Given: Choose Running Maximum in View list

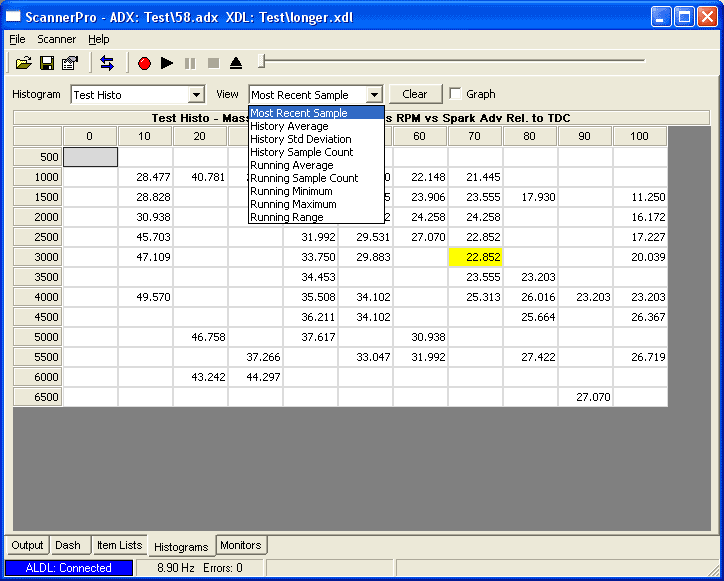Looking at the screenshot, I should pyautogui.click(x=293, y=204).
